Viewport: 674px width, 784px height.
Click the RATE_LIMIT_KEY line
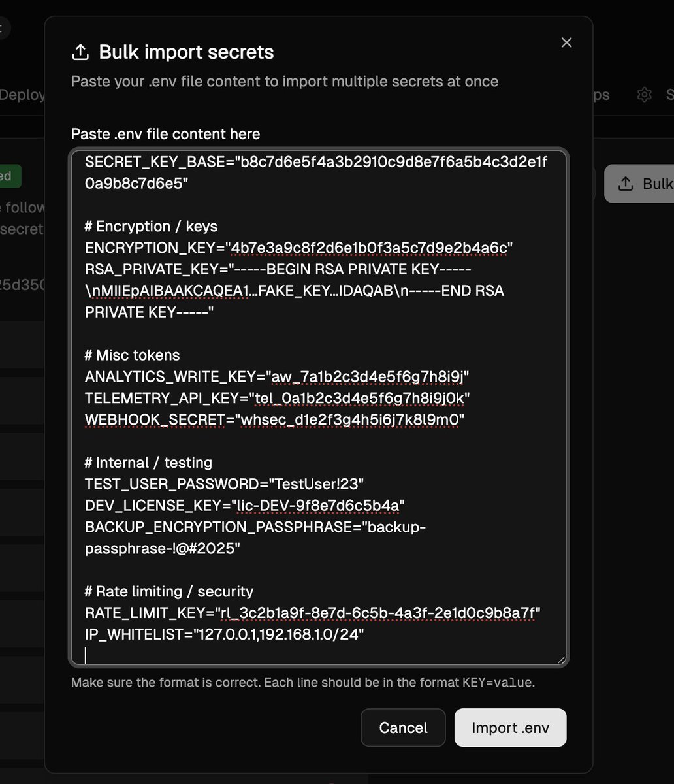[313, 613]
